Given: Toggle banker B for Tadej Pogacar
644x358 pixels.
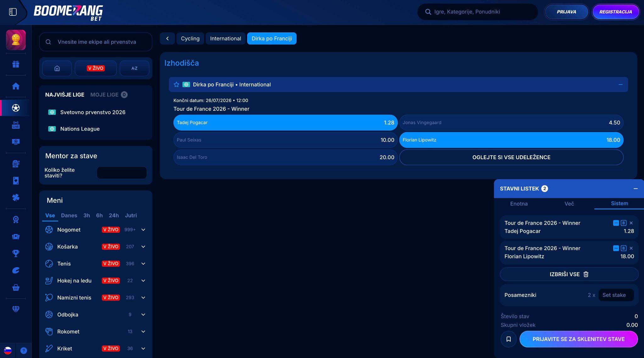Looking at the screenshot, I should pyautogui.click(x=624, y=223).
